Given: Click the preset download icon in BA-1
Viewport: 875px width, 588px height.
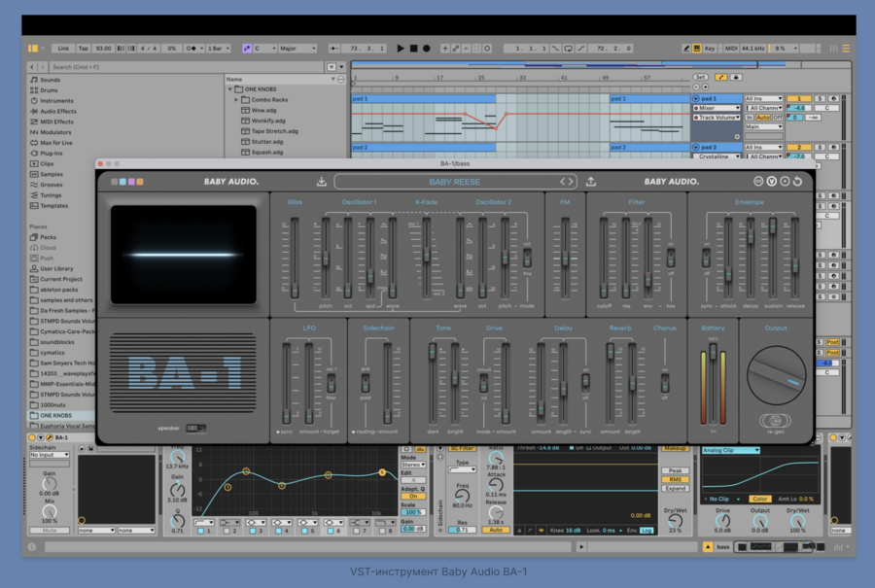Looking at the screenshot, I should coord(322,181).
